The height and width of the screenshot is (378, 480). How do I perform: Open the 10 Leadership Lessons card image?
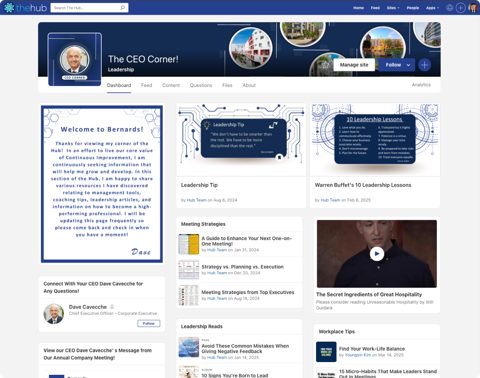(x=375, y=140)
